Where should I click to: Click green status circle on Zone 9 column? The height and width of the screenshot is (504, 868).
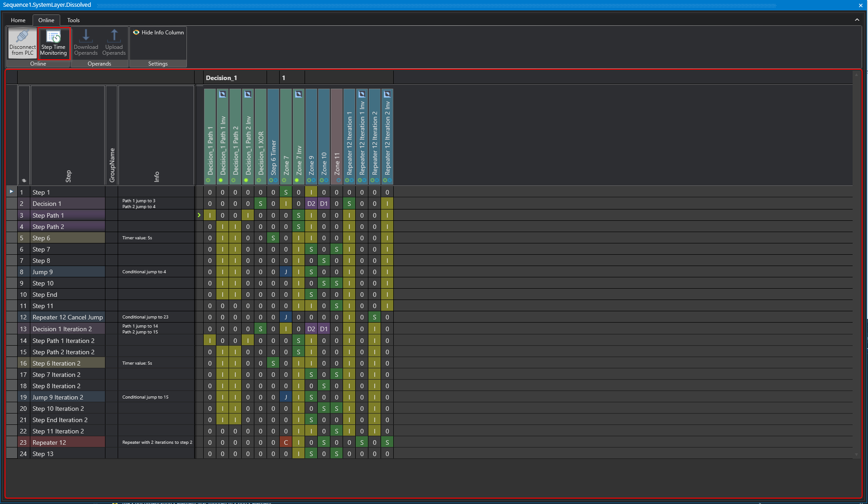tap(309, 180)
